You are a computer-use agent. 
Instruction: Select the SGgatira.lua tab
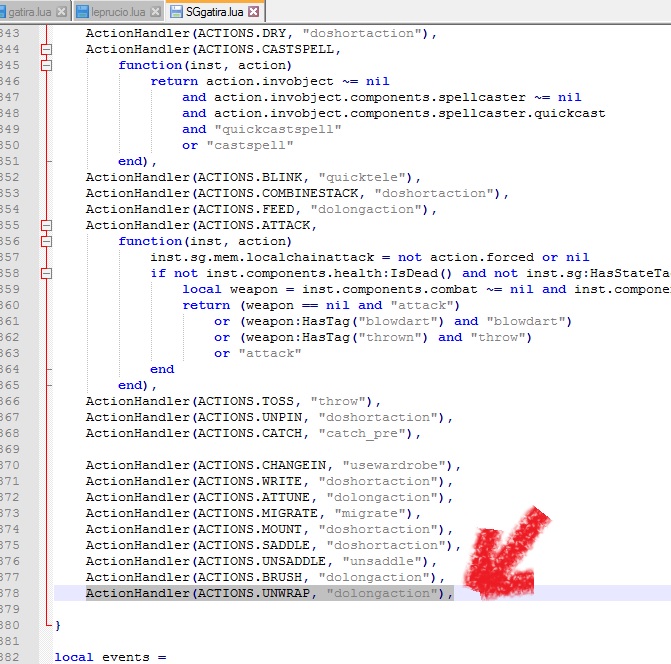pos(214,12)
